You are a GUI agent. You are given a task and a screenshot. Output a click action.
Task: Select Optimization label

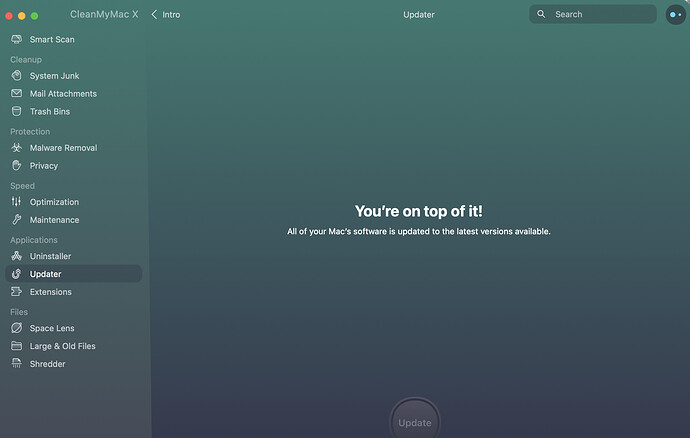[x=54, y=202]
